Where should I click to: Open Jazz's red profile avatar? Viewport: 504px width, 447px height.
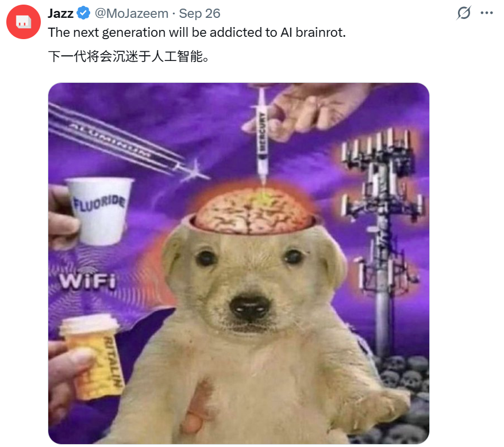click(24, 22)
